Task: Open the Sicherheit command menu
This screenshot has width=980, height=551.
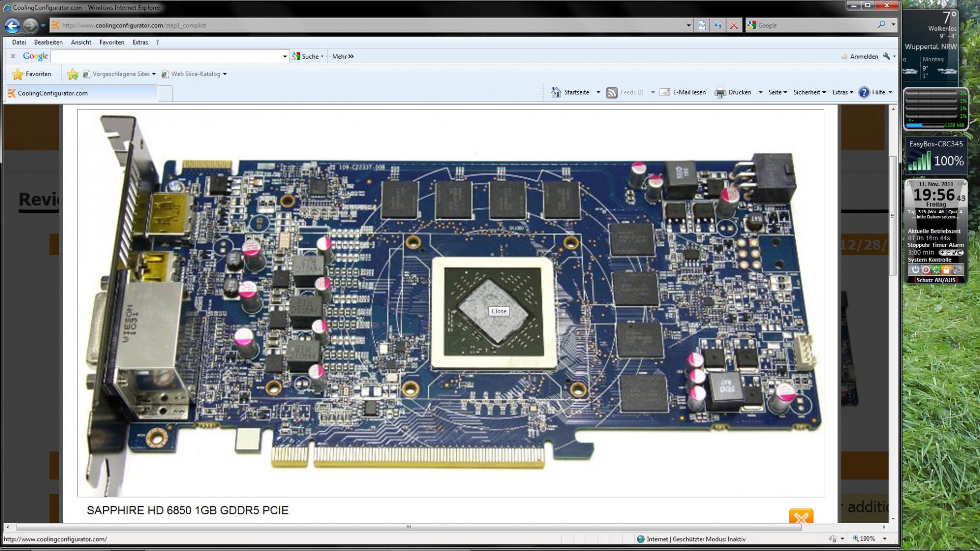Action: coord(809,92)
